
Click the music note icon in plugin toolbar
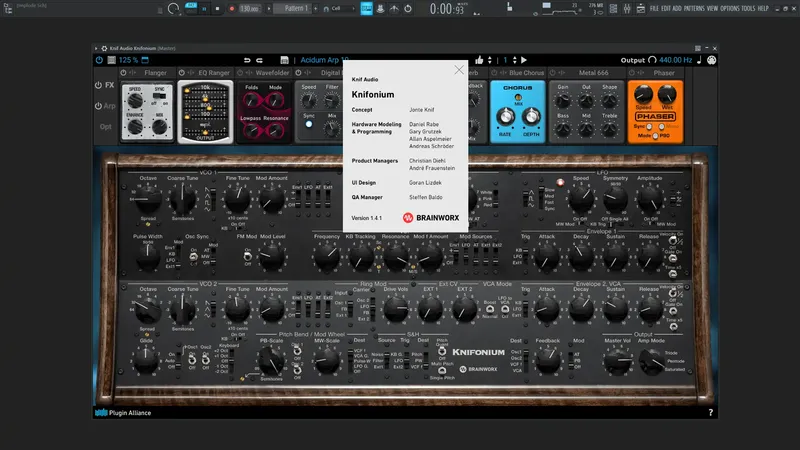click(699, 60)
